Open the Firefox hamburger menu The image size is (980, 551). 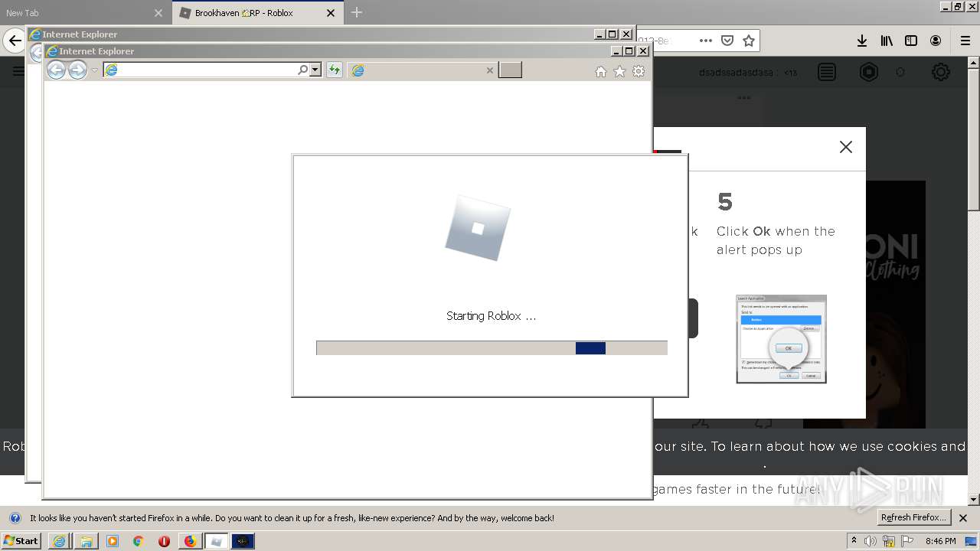[x=965, y=41]
